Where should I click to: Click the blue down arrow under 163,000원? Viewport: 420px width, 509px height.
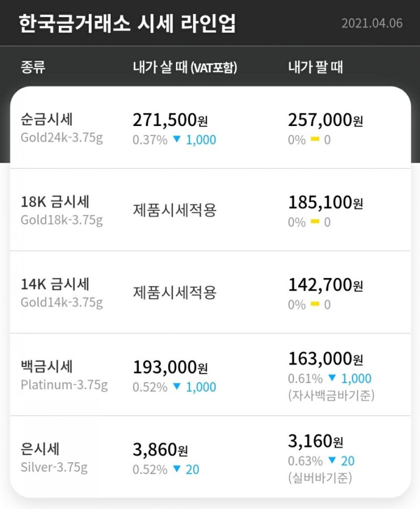click(332, 378)
